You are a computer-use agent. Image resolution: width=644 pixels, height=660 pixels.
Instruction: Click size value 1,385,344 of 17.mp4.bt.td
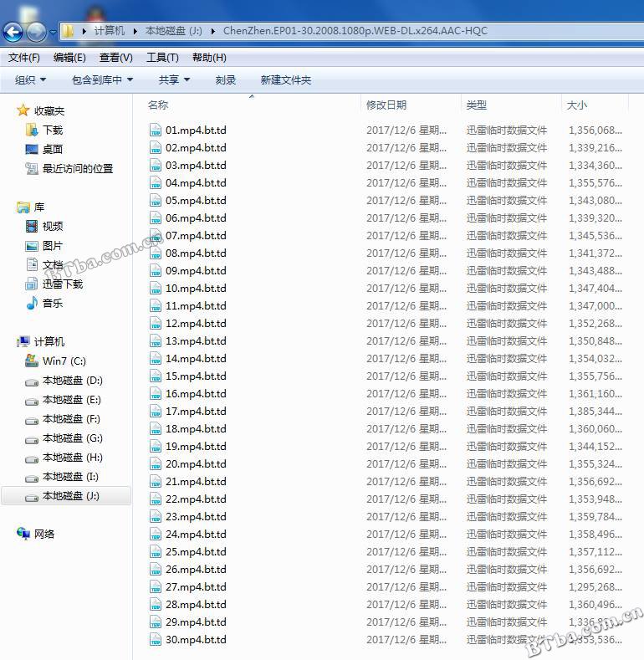click(595, 412)
